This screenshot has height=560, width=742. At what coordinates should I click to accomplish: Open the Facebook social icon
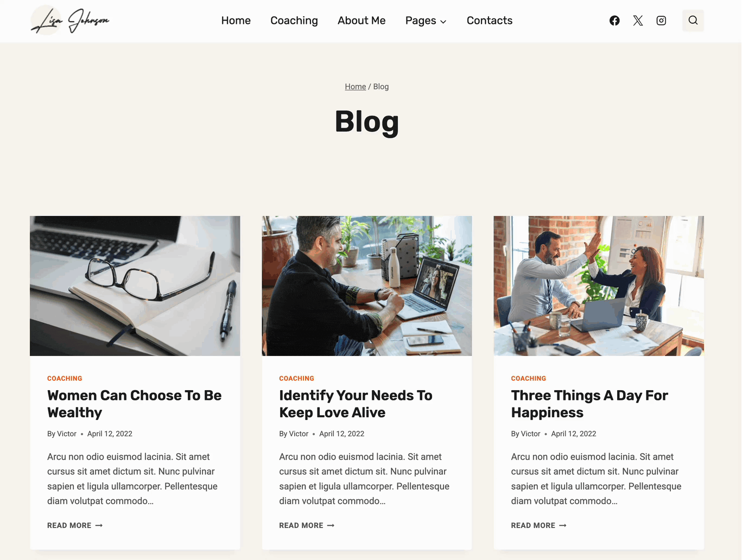pyautogui.click(x=614, y=21)
